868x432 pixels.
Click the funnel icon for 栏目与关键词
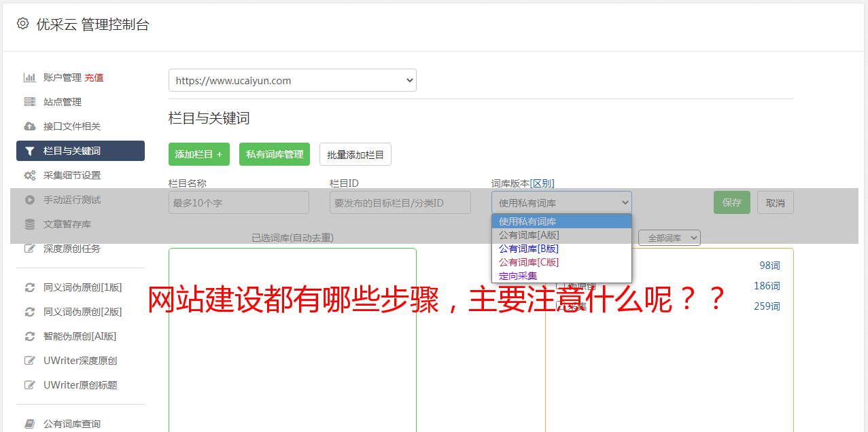coord(30,151)
